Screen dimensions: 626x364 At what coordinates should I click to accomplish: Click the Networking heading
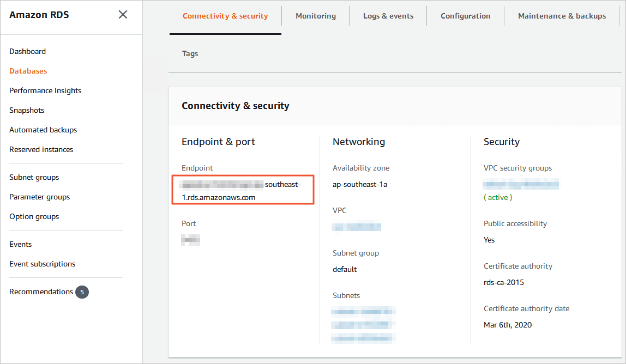[x=358, y=142]
